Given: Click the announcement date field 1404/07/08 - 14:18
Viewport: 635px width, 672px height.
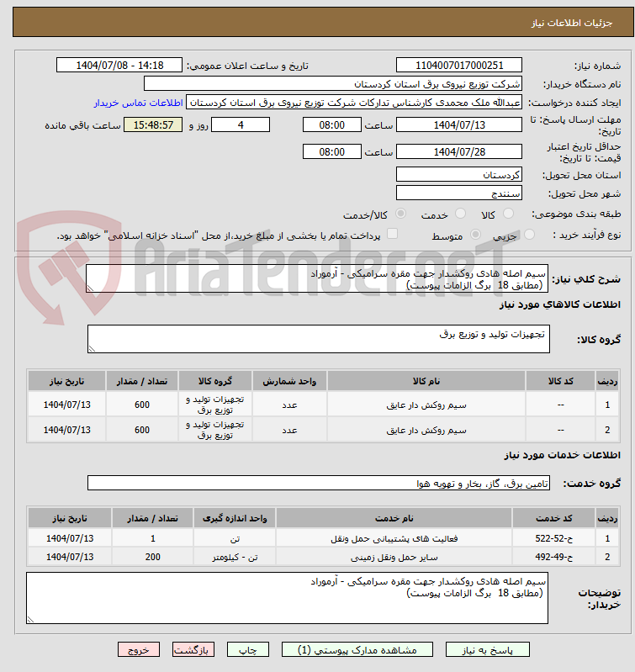Looking at the screenshot, I should coord(119,65).
